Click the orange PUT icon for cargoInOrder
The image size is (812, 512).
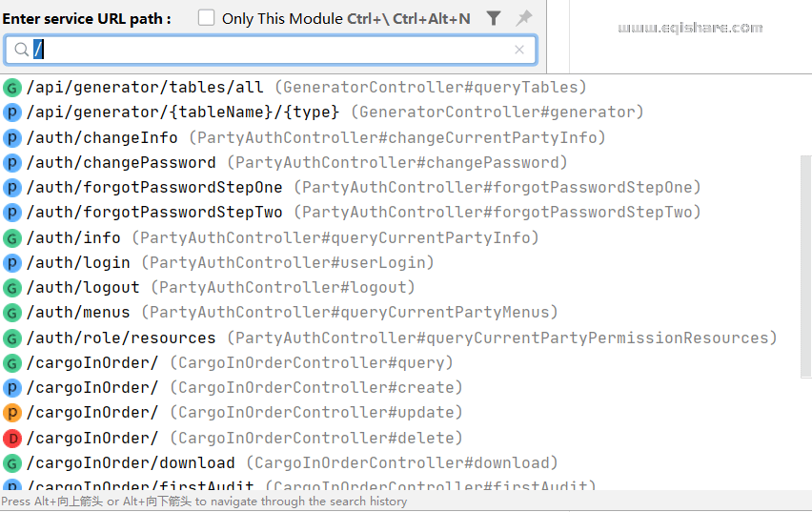click(x=12, y=413)
